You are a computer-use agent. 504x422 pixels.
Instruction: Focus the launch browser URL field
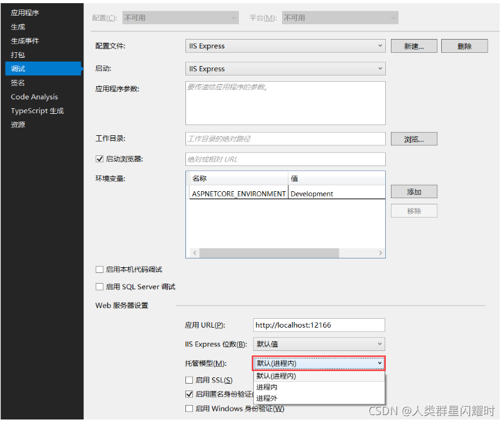pos(285,159)
